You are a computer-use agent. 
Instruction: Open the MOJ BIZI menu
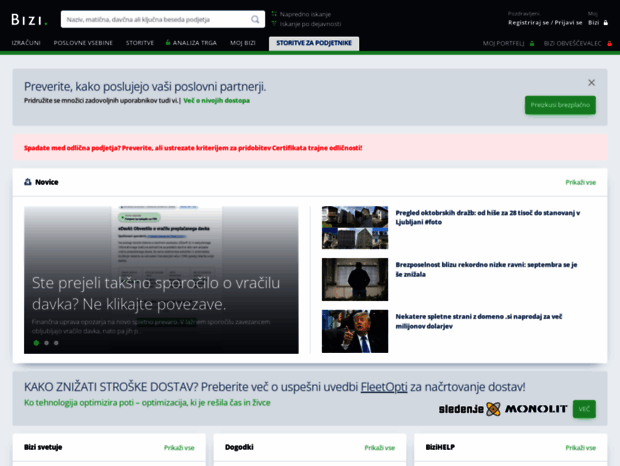[243, 43]
